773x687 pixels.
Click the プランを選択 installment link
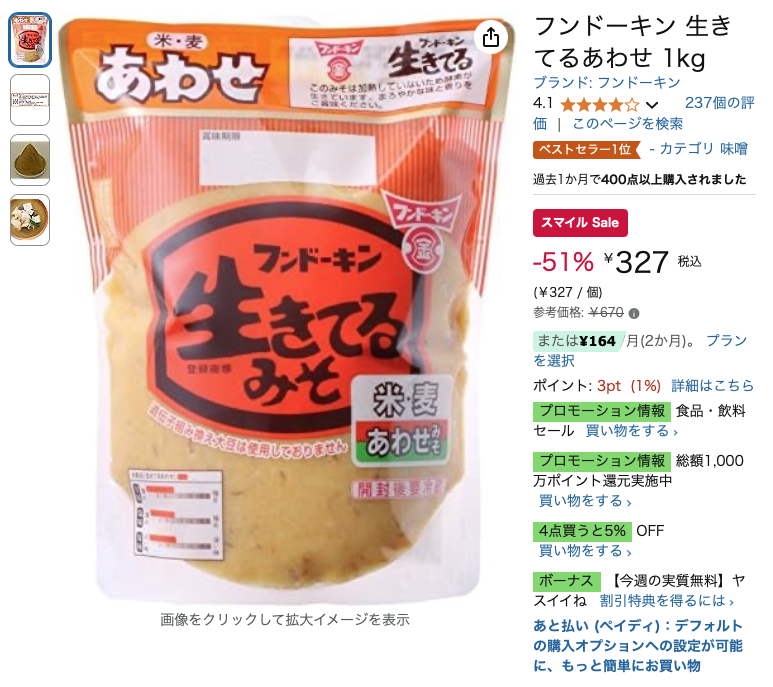tap(640, 350)
